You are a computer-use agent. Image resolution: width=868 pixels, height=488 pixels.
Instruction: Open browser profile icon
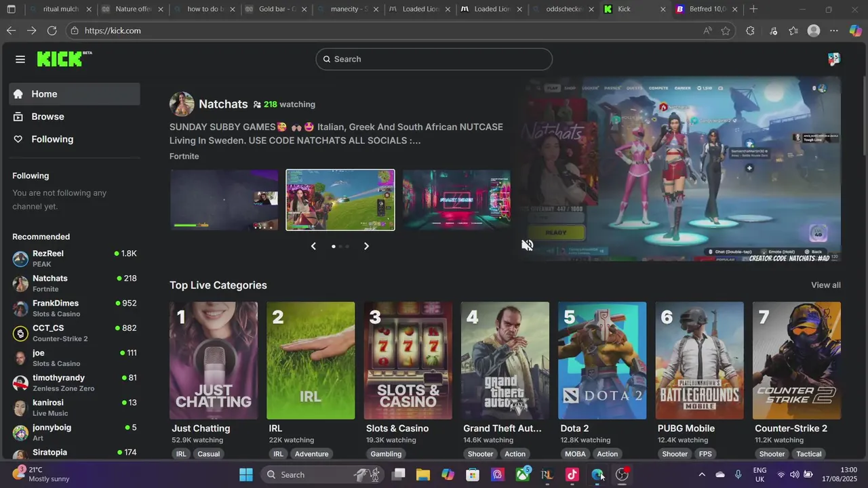tap(814, 30)
